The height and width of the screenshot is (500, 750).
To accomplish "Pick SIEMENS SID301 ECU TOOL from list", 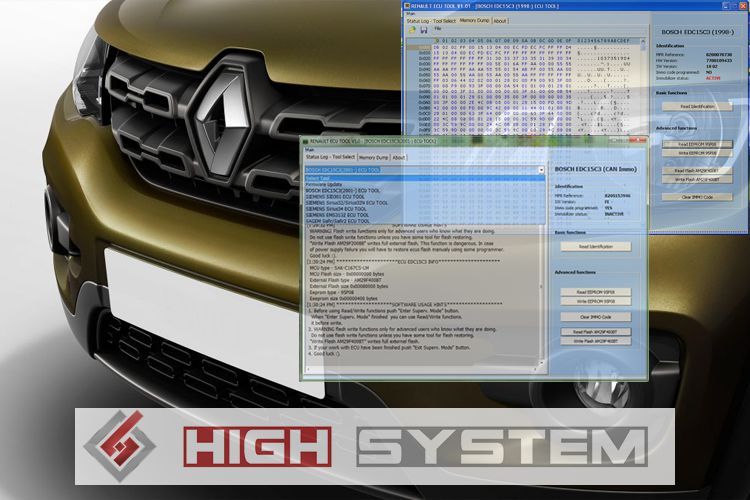I will coord(425,197).
